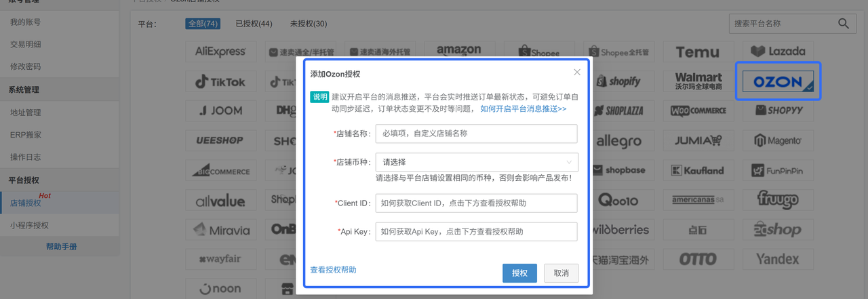Open the allegro platform tile

point(618,141)
